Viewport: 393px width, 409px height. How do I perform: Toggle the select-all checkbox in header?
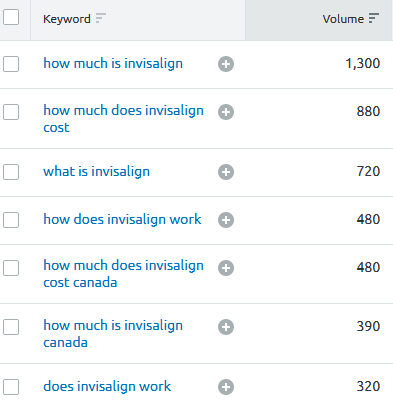pos(11,17)
